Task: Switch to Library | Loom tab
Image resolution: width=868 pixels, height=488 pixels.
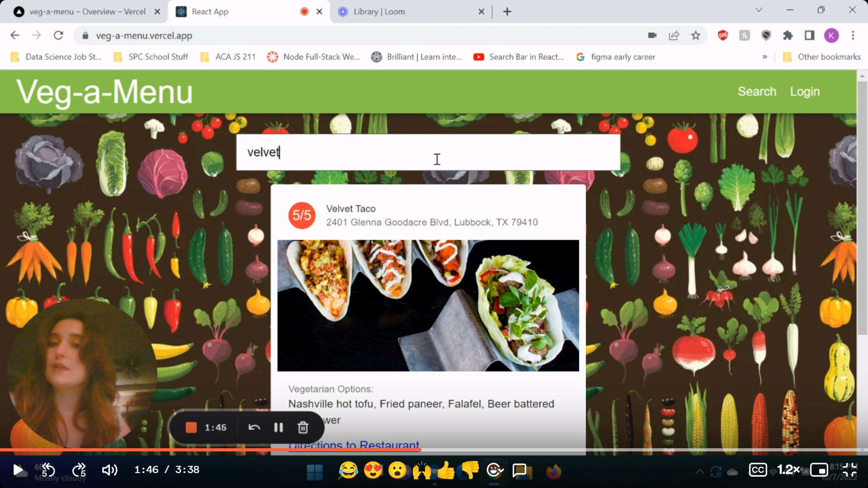Action: (379, 12)
